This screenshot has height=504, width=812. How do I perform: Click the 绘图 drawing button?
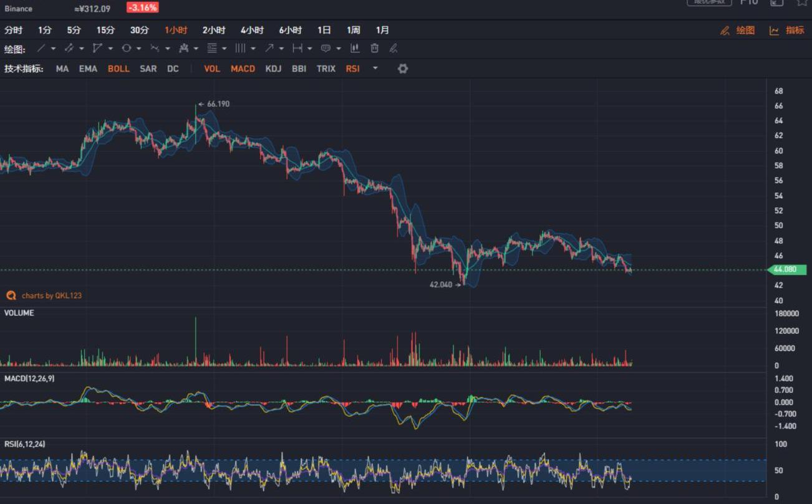(738, 30)
